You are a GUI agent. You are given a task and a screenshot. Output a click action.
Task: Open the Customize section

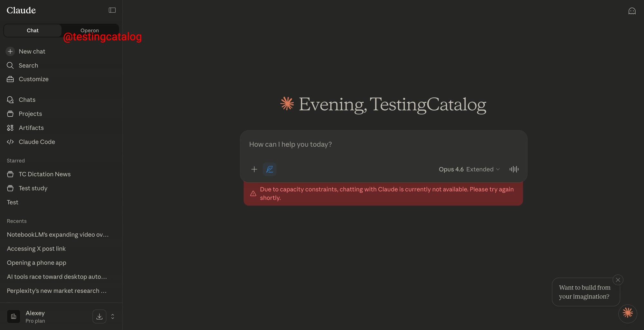pos(33,79)
